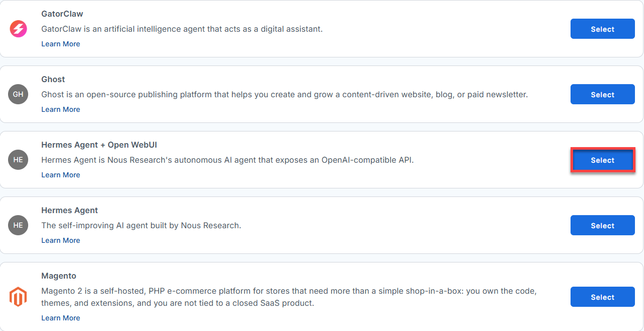Click the OpenAI-compatible API description text

[x=227, y=160]
